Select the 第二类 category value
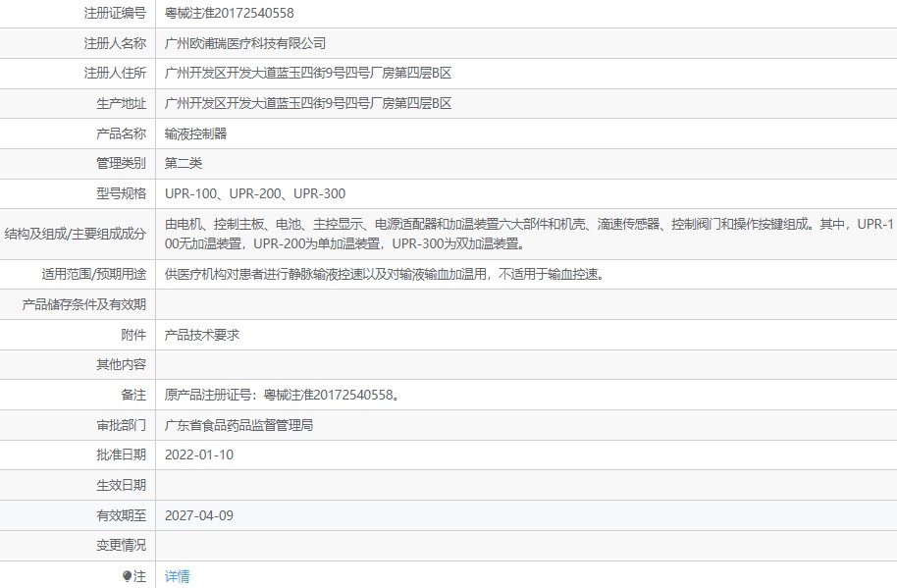 click(x=184, y=163)
